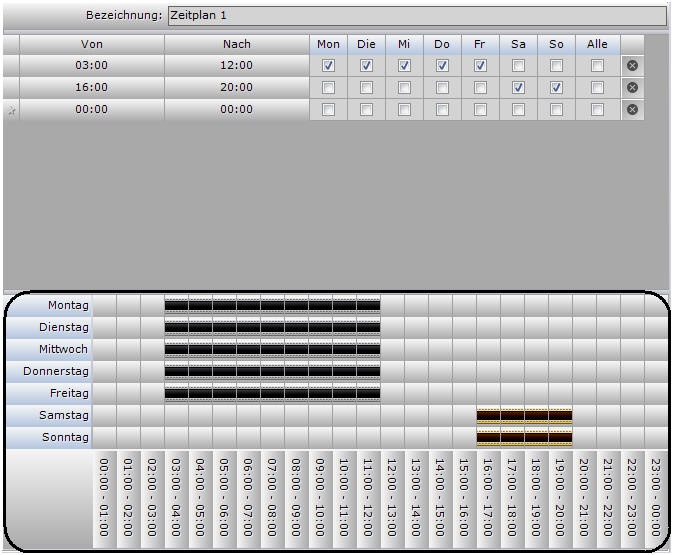Viewport: 673px width, 555px height.
Task: Enable Sa checkbox in the 03:00-12:00 row
Action: [518, 66]
